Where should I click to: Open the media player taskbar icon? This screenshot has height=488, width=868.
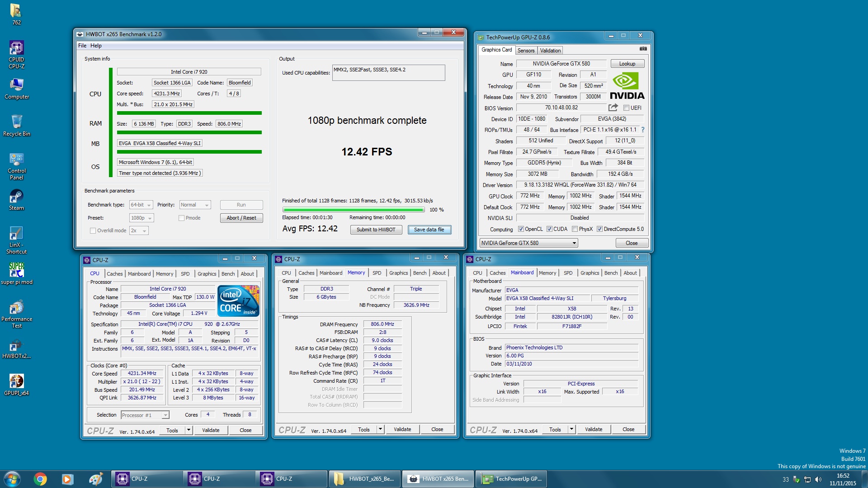point(67,479)
